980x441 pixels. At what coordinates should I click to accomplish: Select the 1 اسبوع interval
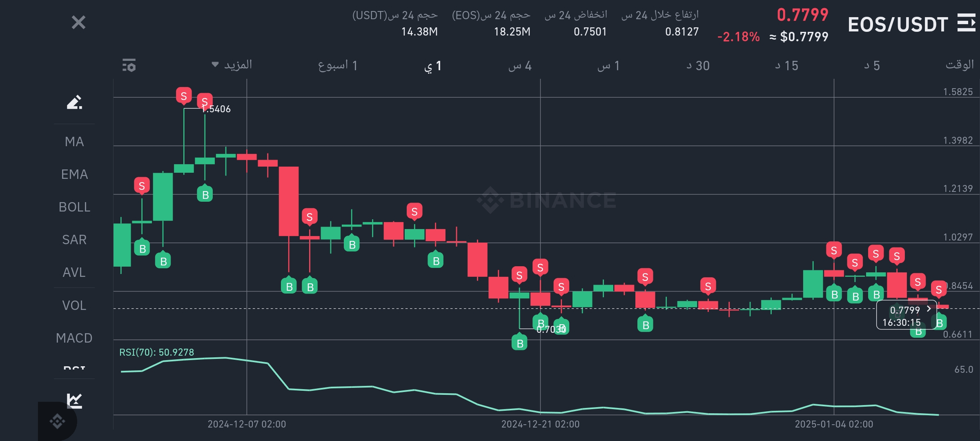[x=338, y=66]
